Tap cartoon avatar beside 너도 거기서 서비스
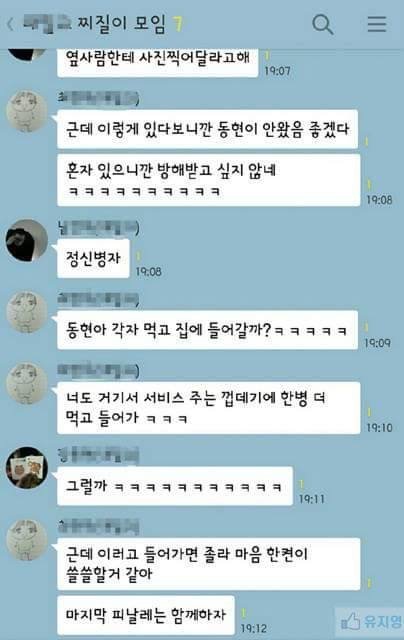404x640 pixels. click(x=27, y=384)
